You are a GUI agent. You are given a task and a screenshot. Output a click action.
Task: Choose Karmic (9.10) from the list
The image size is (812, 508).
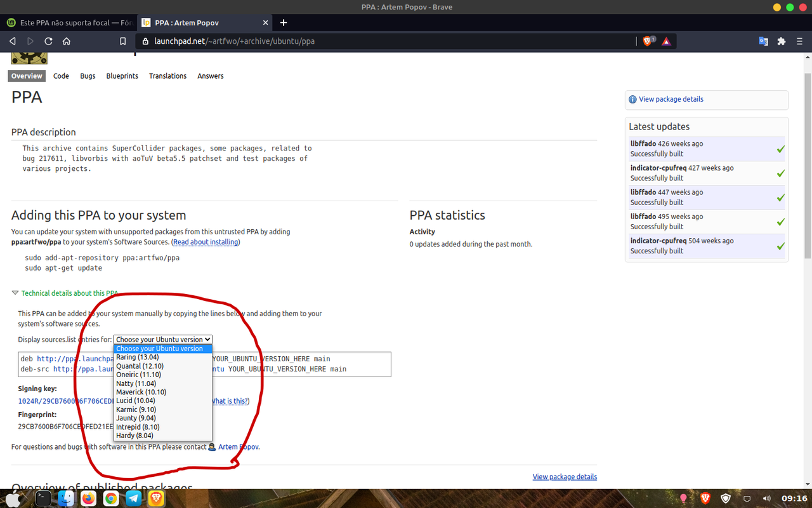[x=162, y=410]
